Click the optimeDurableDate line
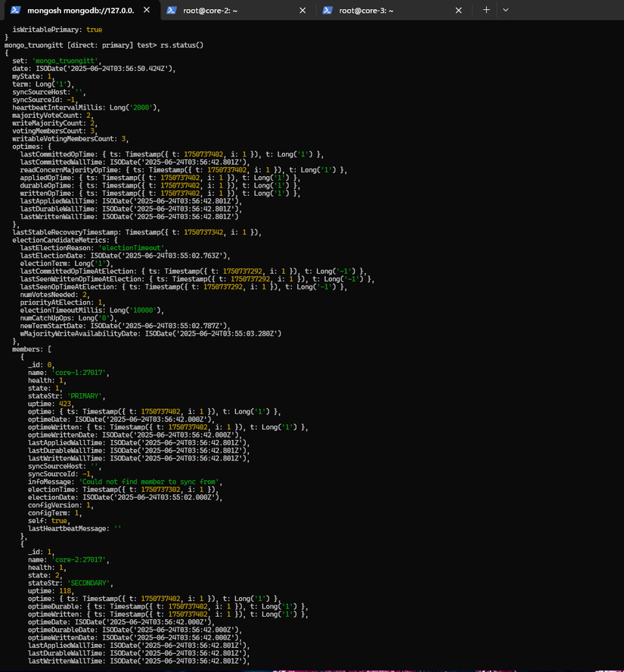 click(x=135, y=630)
